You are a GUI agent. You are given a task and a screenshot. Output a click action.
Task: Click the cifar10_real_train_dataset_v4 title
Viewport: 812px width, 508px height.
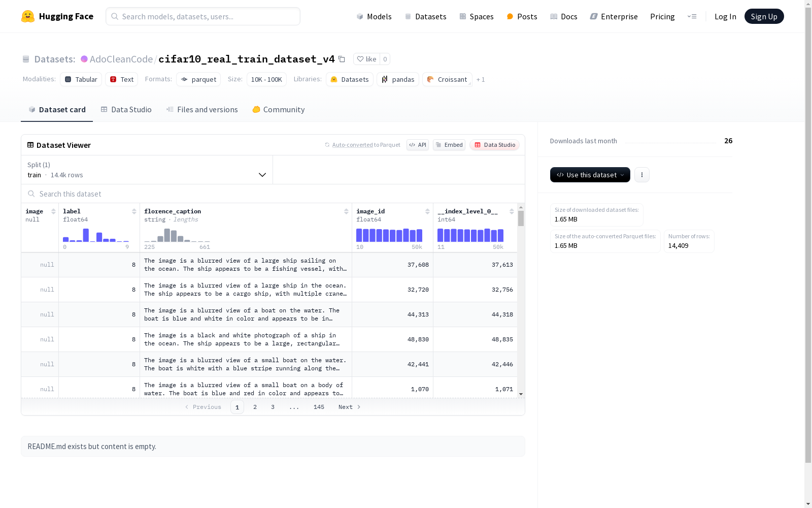pos(247,59)
